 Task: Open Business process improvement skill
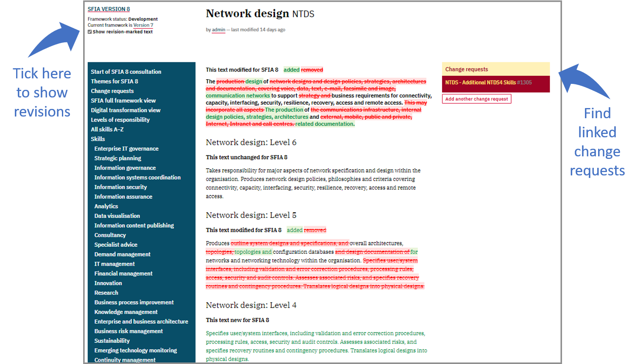pyautogui.click(x=134, y=302)
